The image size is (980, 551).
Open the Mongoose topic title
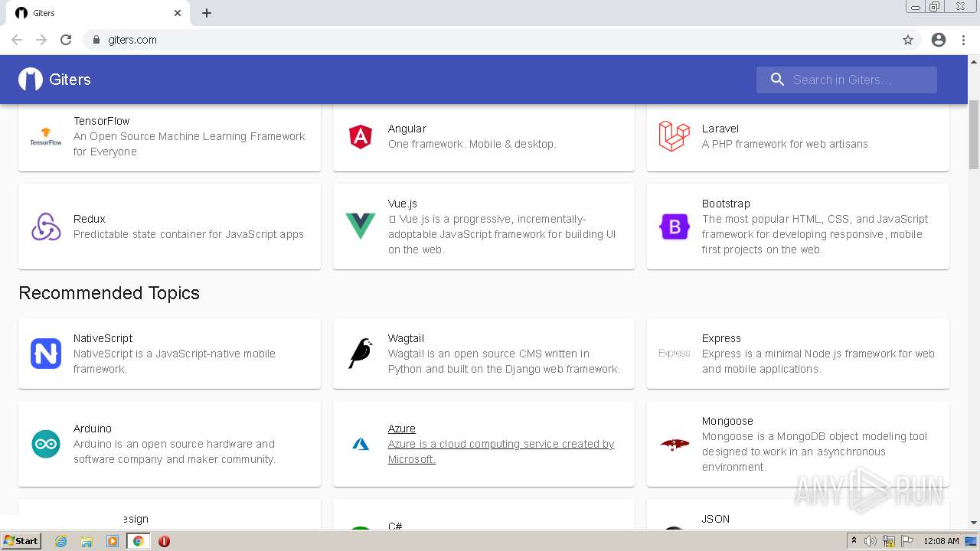pyautogui.click(x=727, y=421)
